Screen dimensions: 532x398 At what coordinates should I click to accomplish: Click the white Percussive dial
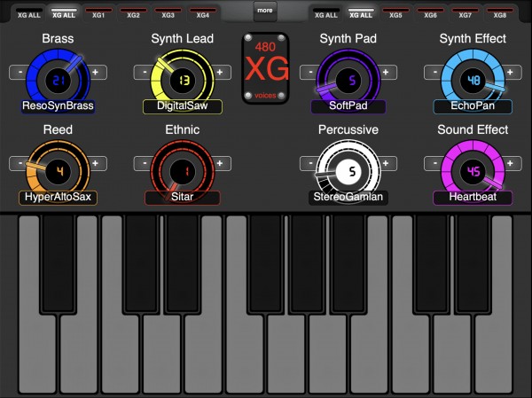(x=348, y=172)
